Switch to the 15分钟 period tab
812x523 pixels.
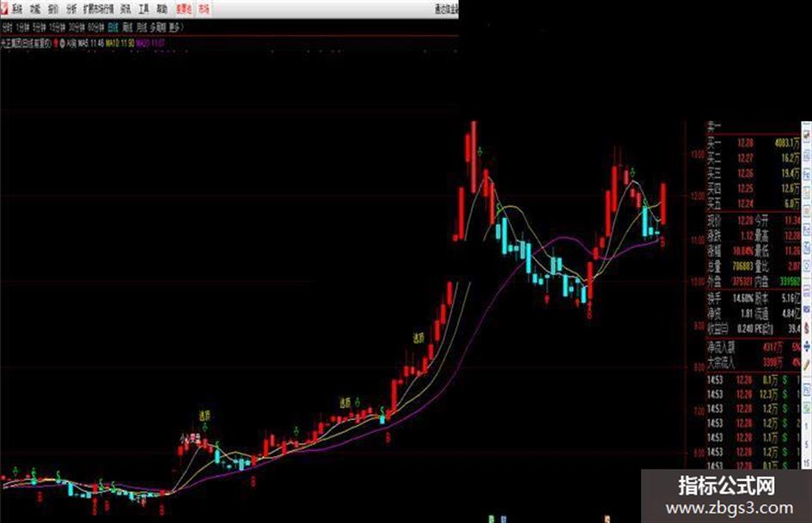(57, 27)
